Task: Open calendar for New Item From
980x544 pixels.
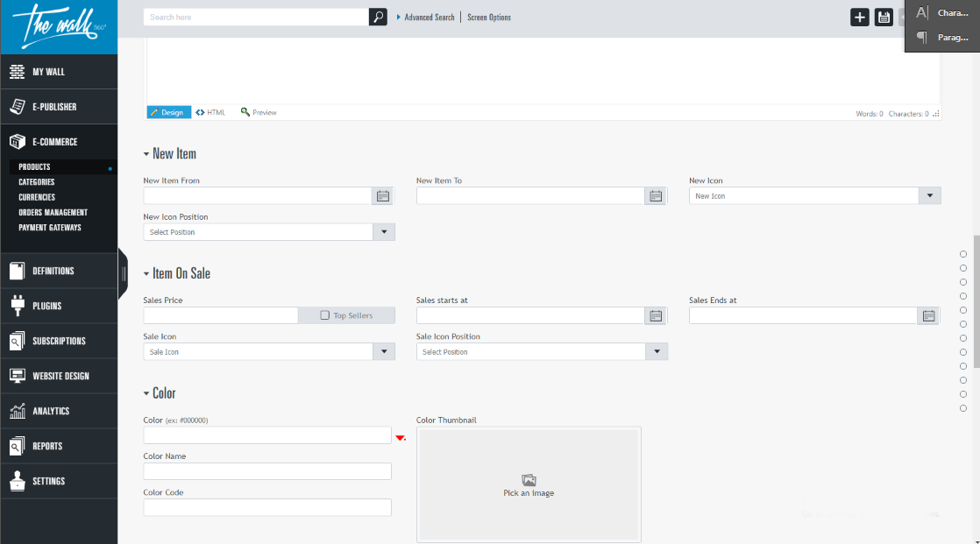Action: tap(383, 196)
